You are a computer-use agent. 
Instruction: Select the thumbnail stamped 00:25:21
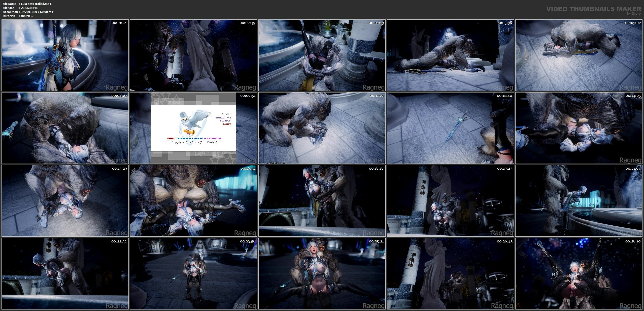[x=322, y=274]
